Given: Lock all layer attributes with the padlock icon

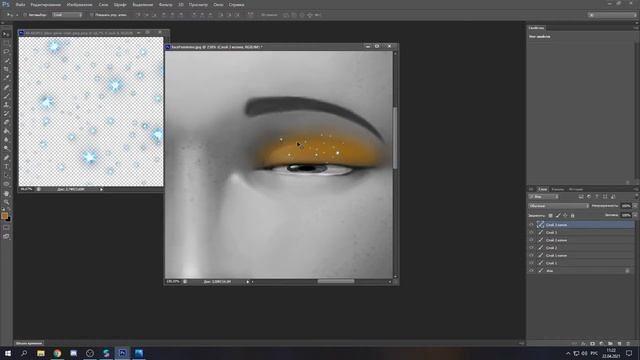Looking at the screenshot, I should point(572,215).
